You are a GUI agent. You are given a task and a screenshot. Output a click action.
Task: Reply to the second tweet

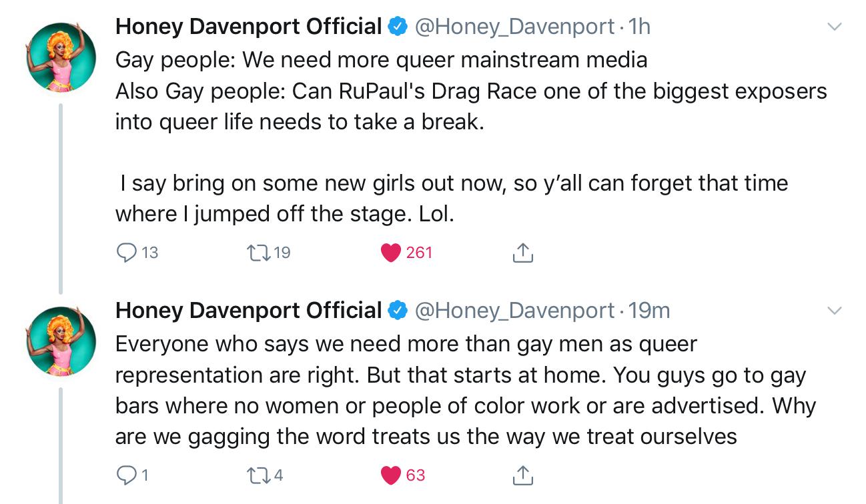pyautogui.click(x=127, y=475)
